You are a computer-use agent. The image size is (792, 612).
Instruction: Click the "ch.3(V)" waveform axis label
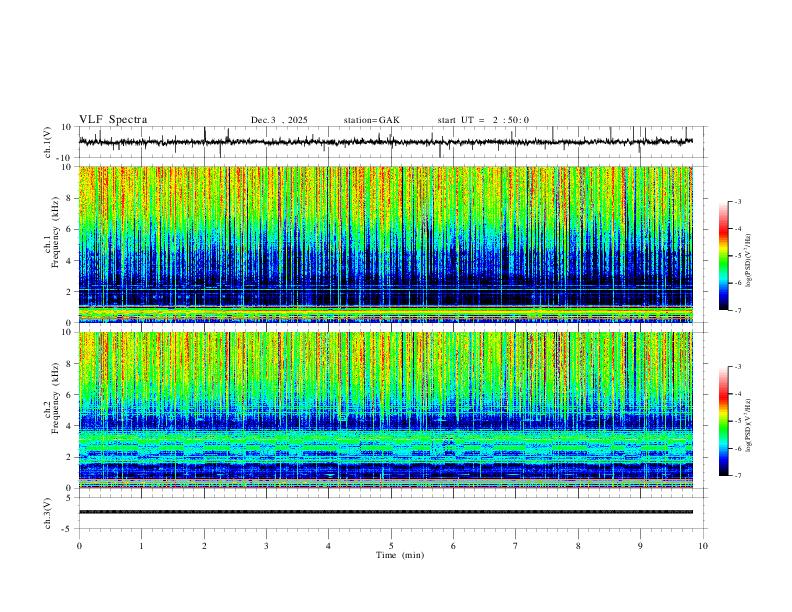48,514
